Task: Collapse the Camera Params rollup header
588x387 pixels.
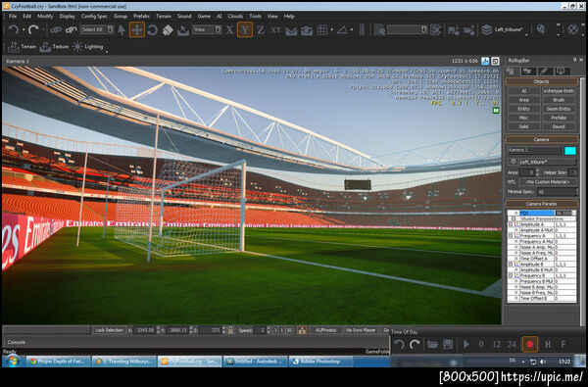Action: click(x=541, y=204)
